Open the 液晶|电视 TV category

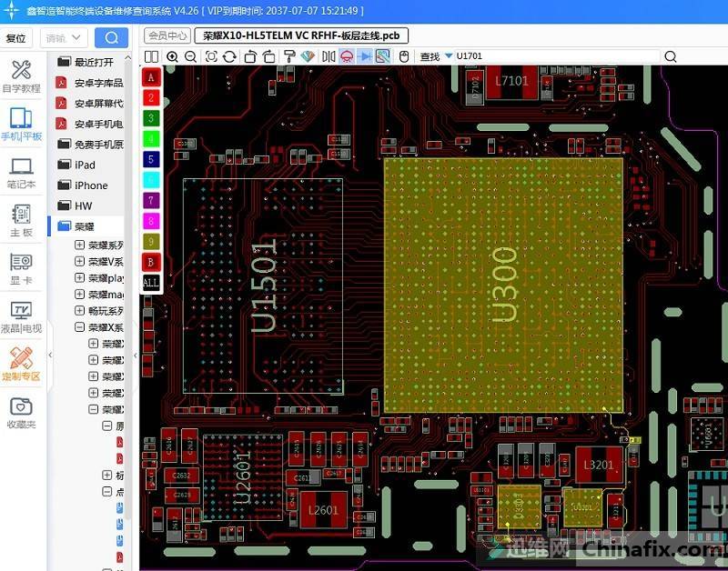(21, 316)
